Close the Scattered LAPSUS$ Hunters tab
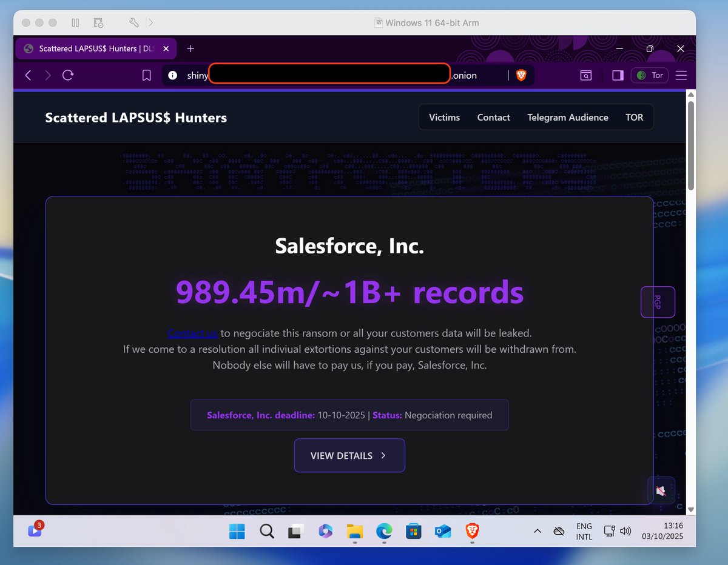 click(165, 48)
